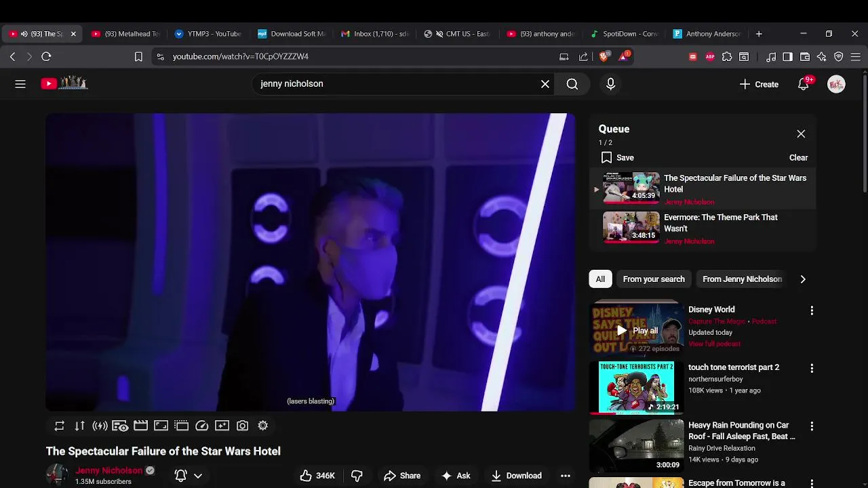Open the Brave Rewards triangle icon
The width and height of the screenshot is (868, 488).
click(x=624, y=56)
